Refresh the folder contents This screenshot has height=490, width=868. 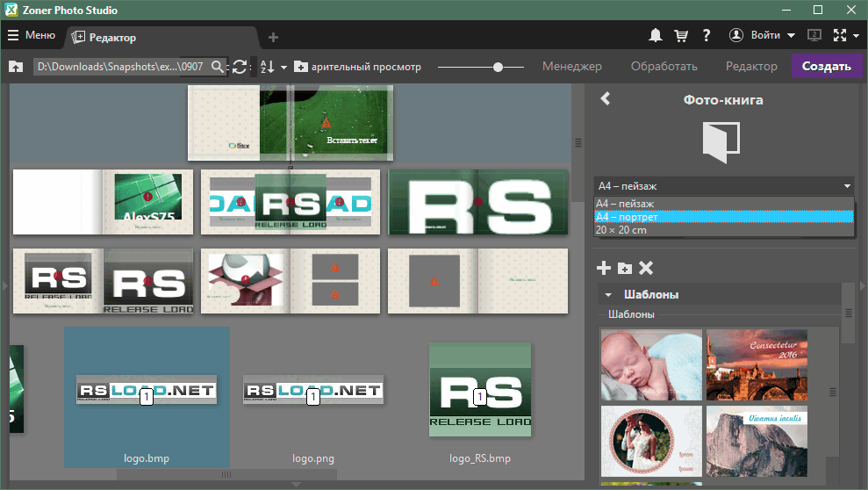point(240,67)
